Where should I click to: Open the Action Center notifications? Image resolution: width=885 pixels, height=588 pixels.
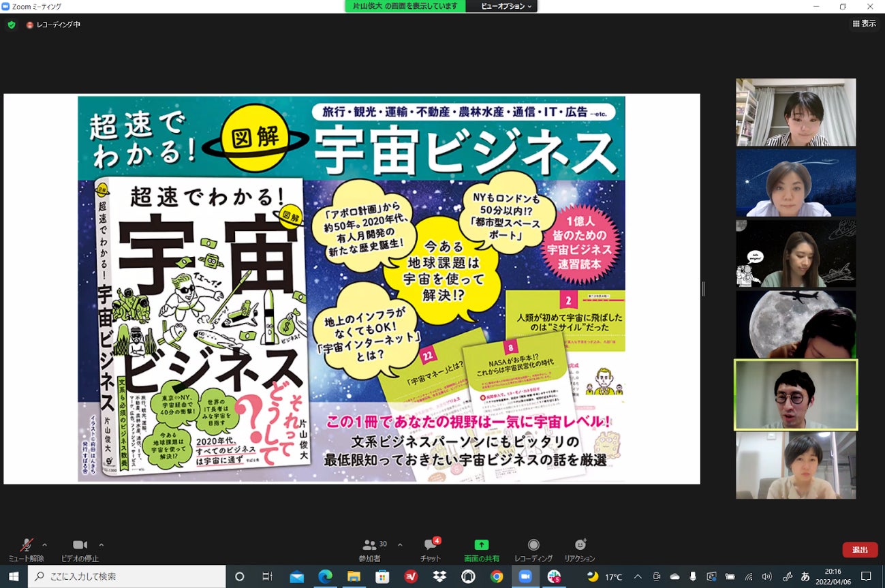[x=866, y=576]
